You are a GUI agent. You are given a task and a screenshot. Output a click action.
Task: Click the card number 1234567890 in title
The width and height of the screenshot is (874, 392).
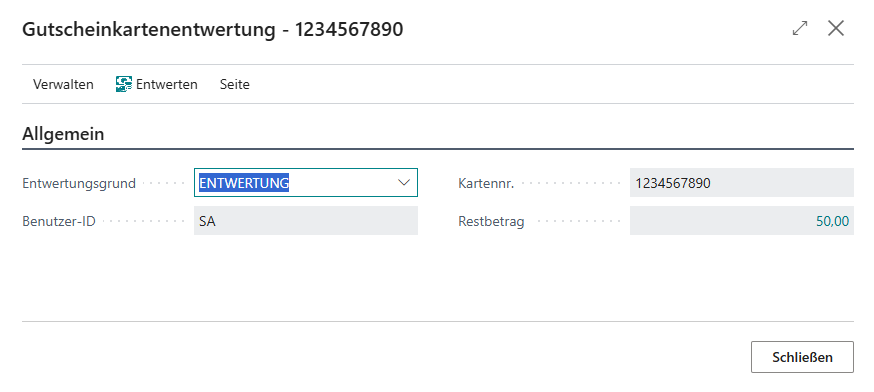point(349,29)
